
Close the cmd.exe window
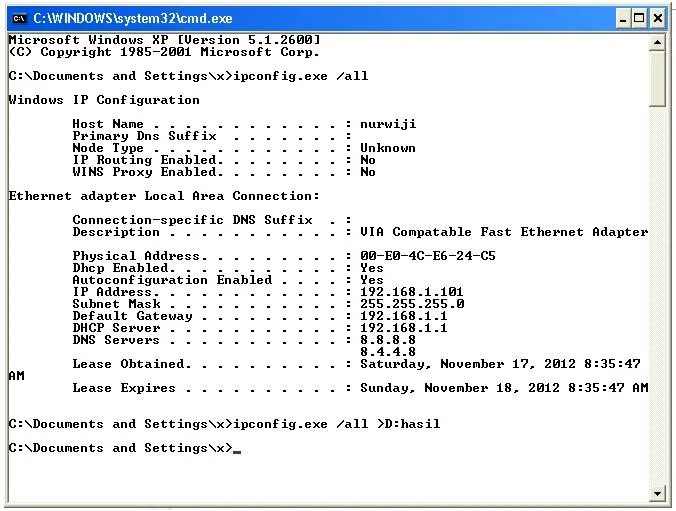tap(657, 19)
